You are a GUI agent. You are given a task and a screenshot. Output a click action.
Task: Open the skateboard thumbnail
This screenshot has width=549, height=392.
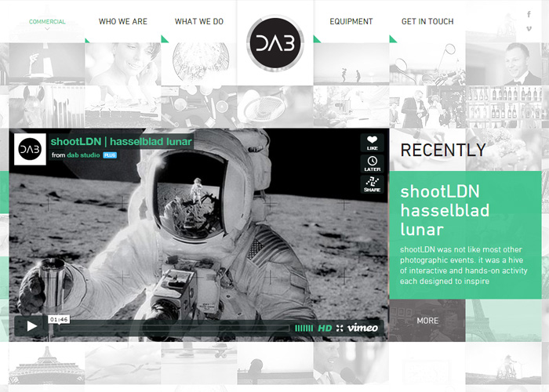(199, 363)
